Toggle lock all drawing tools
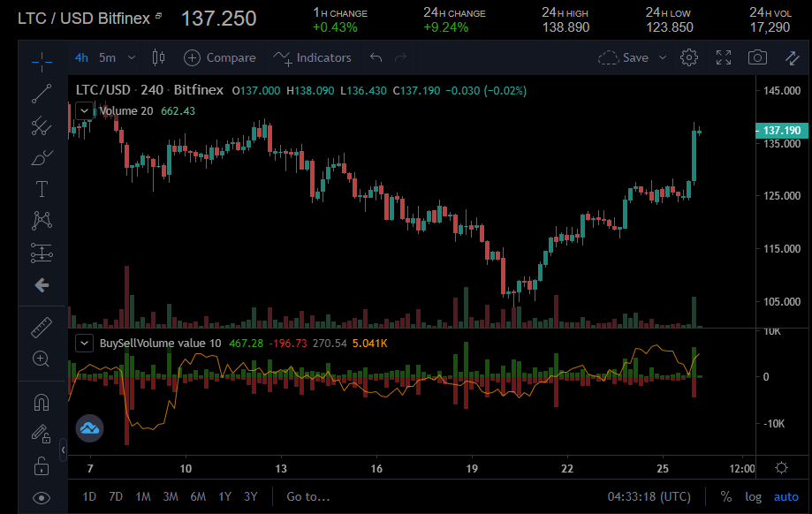812x514 pixels. tap(42, 465)
